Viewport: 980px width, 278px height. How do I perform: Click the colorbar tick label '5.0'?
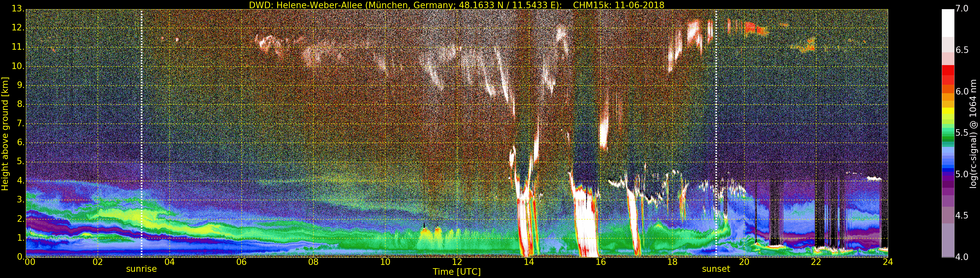[x=962, y=174]
